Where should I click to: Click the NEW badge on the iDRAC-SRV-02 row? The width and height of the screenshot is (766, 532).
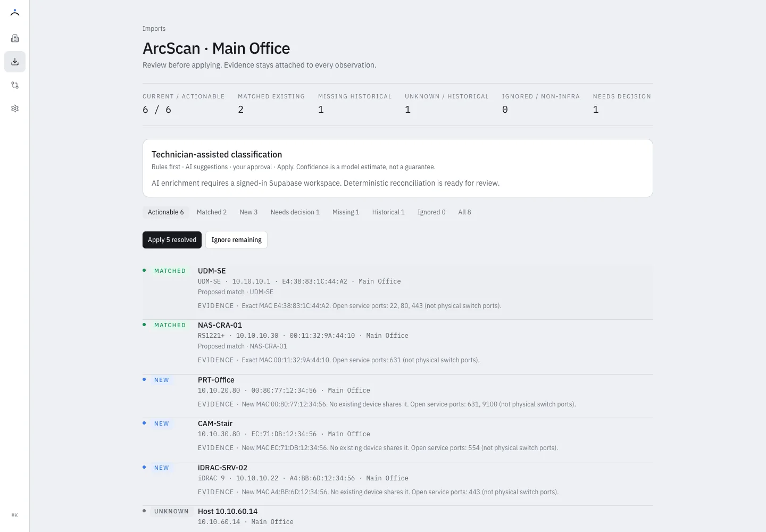162,468
